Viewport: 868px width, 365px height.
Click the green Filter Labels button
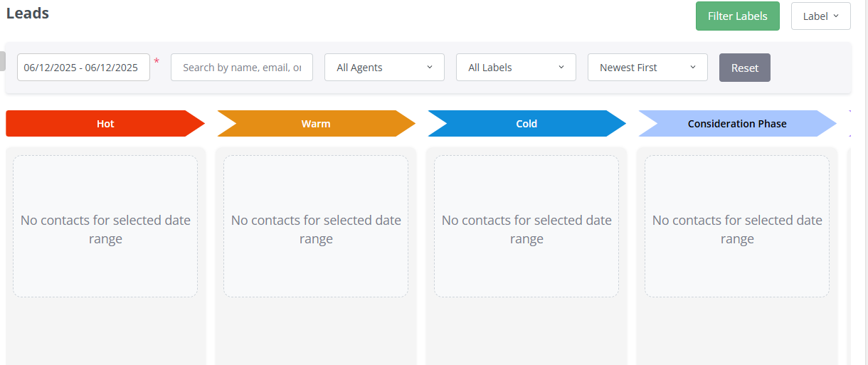pyautogui.click(x=737, y=16)
